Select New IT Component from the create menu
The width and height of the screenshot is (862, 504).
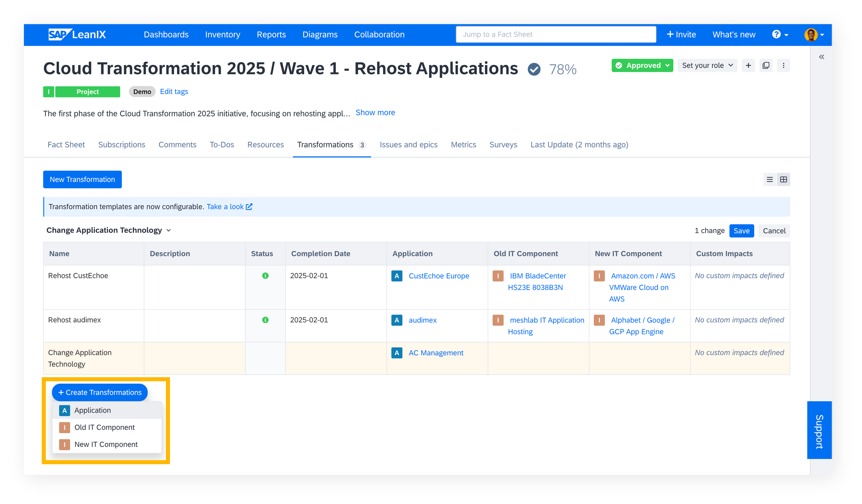click(x=107, y=444)
